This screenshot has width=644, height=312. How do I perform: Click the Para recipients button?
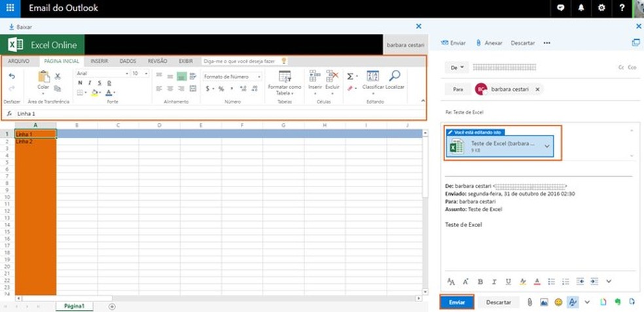458,89
